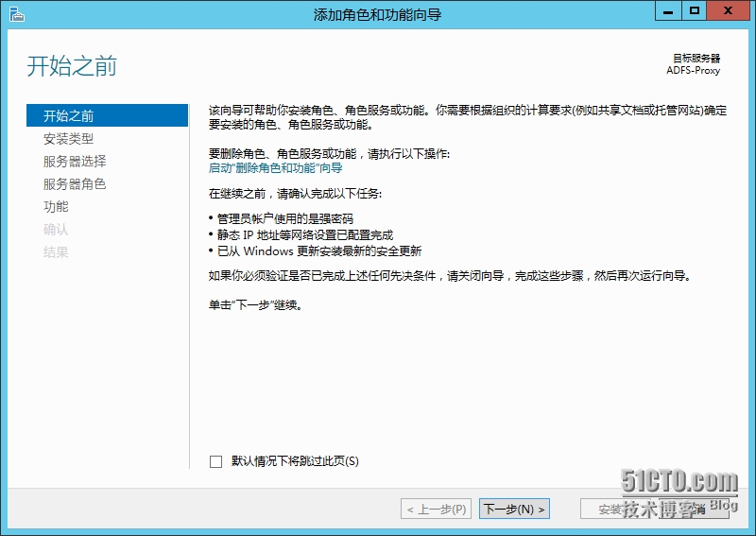The height and width of the screenshot is (536, 756).
Task: Click the wizard icon in the title bar
Action: click(x=14, y=14)
